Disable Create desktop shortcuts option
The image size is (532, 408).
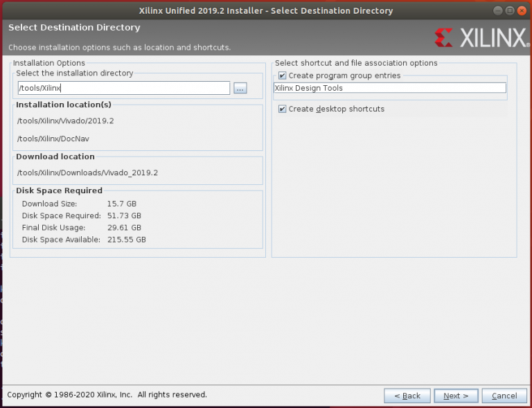[x=282, y=109]
